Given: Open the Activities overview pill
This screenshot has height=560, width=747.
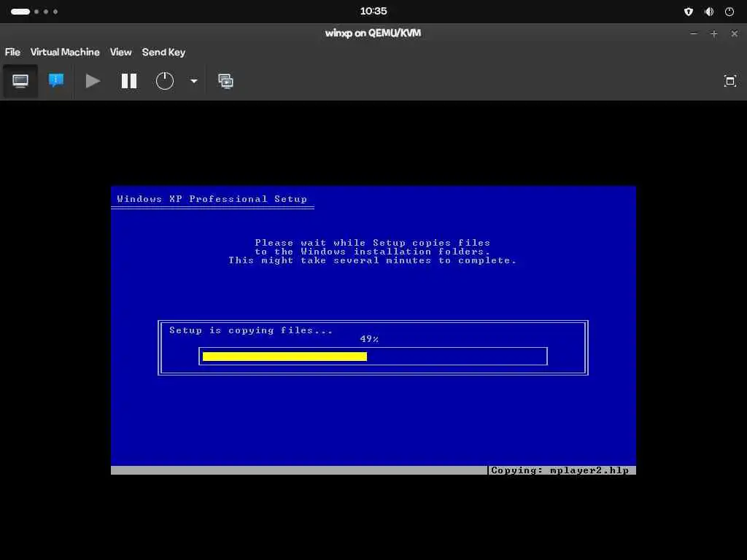Looking at the screenshot, I should [34, 12].
